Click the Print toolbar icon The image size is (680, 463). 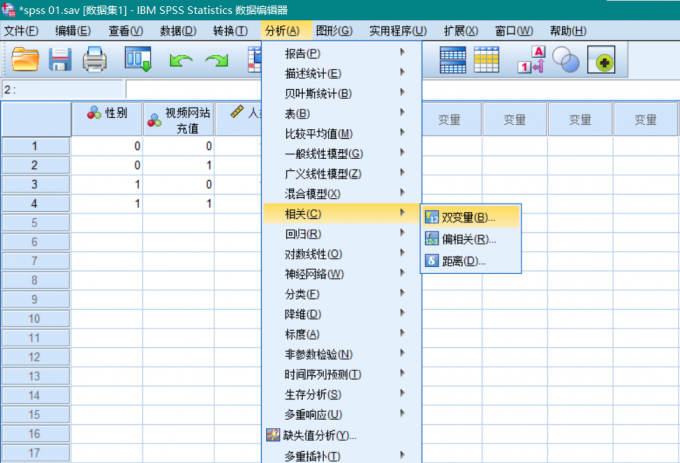[95, 59]
